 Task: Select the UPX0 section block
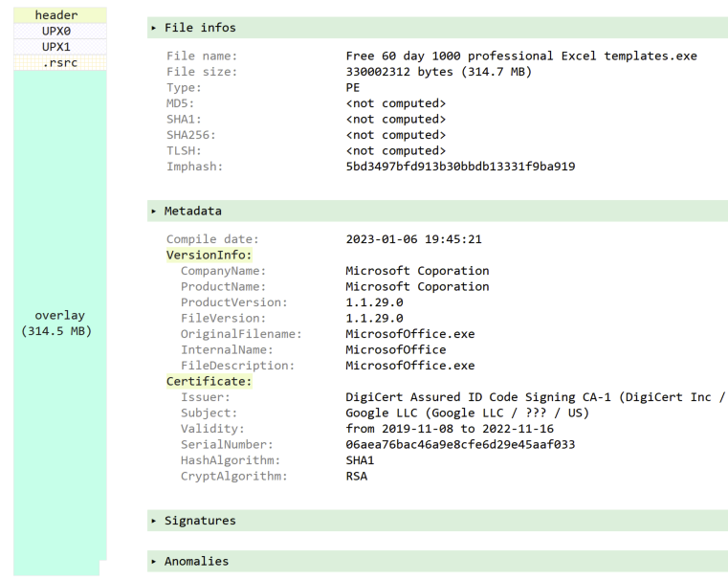[60, 32]
